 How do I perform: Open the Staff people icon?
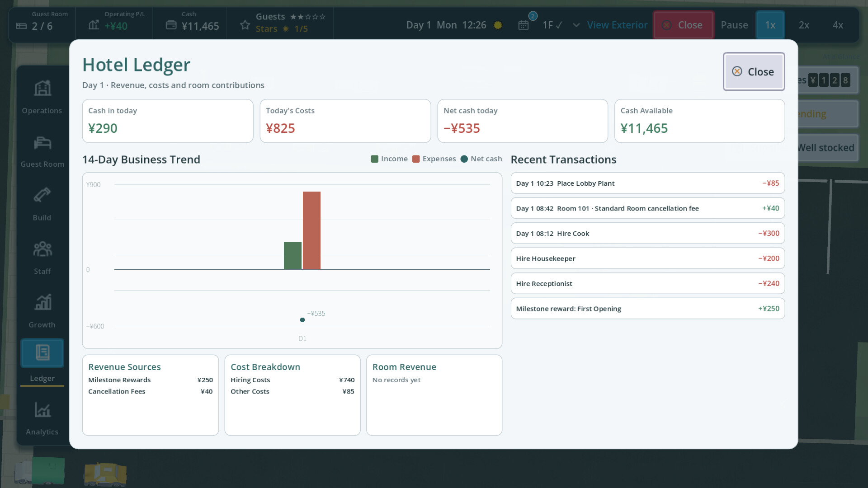pyautogui.click(x=42, y=249)
